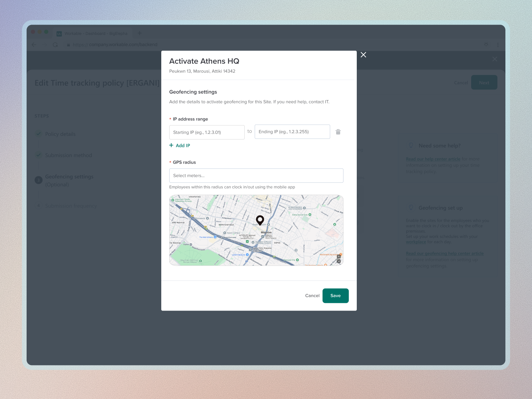Open the workplace link in Geofencing set up
The image size is (532, 399).
416,242
